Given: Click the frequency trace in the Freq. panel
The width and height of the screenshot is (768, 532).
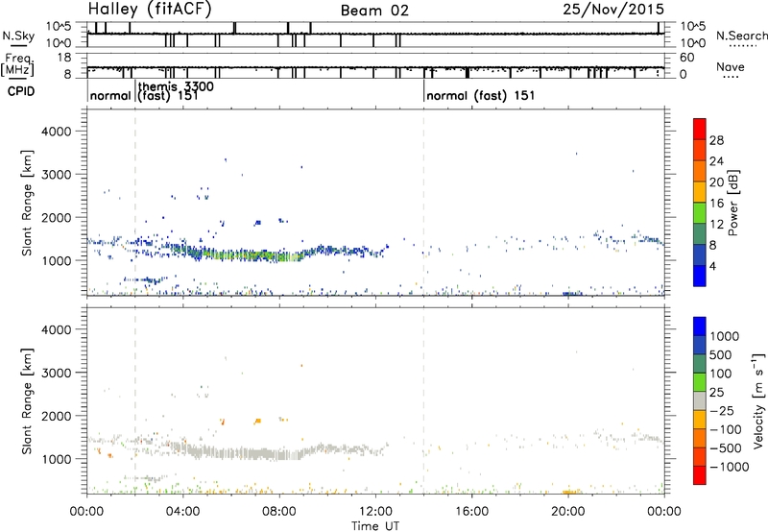Looking at the screenshot, I should [x=375, y=67].
